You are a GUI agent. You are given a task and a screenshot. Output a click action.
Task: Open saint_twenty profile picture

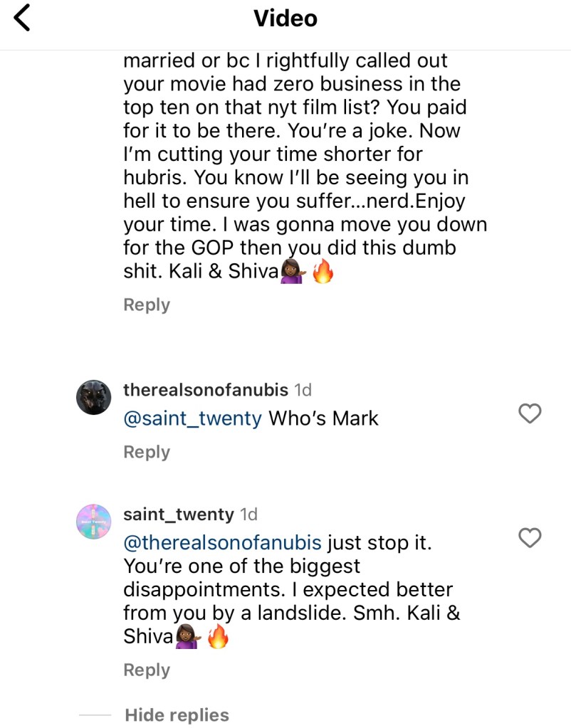click(x=93, y=522)
